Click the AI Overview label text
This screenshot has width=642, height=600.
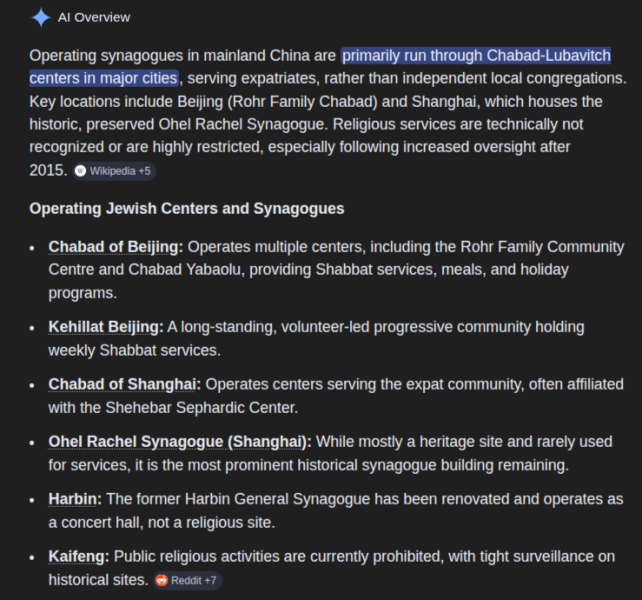pos(94,18)
